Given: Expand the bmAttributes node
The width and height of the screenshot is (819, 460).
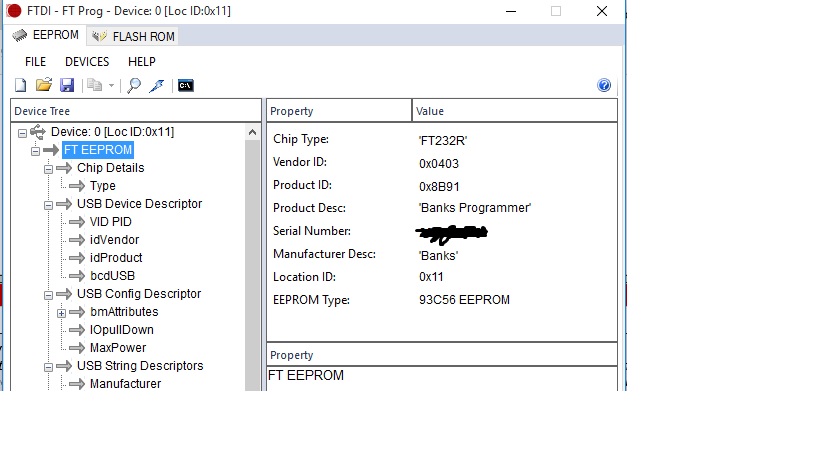Looking at the screenshot, I should [x=62, y=313].
